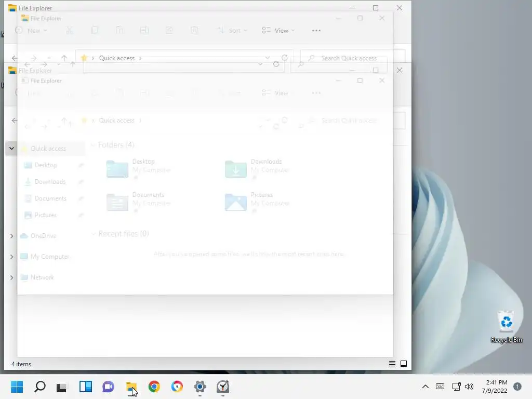Open the Windows Start menu
This screenshot has width=532, height=399.
(17, 387)
